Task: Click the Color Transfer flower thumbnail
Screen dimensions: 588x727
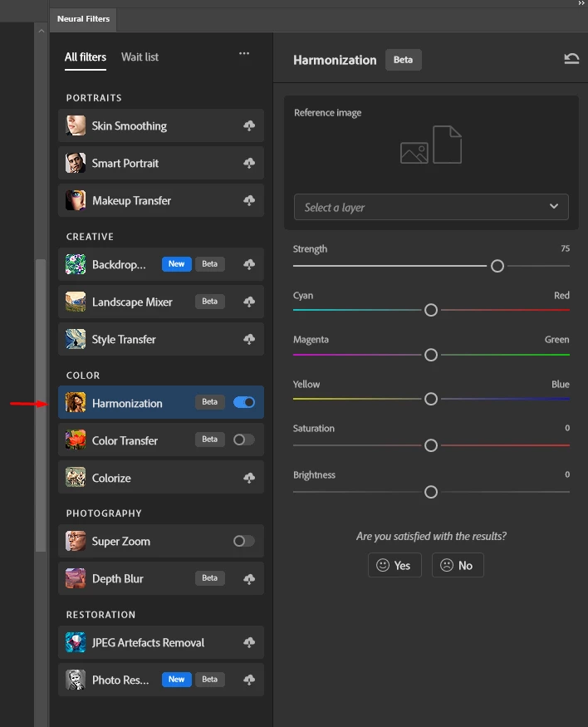Action: click(76, 440)
